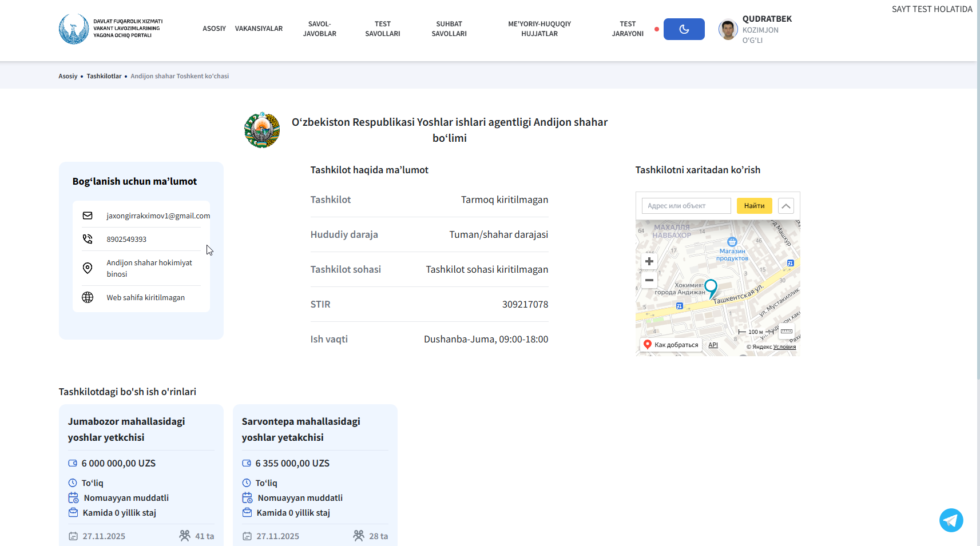
Task: Click the Telegram chat icon
Action: pos(951,520)
